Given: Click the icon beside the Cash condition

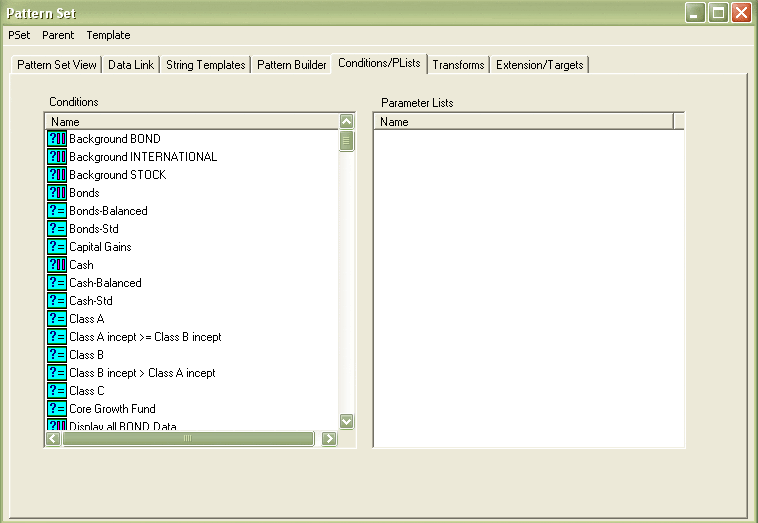Looking at the screenshot, I should [57, 264].
